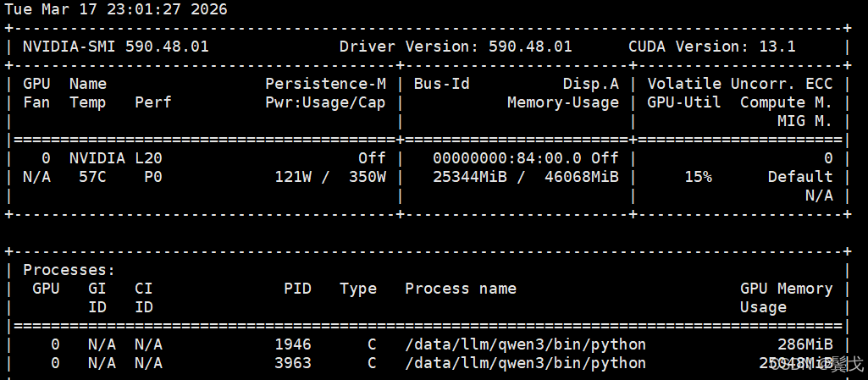This screenshot has height=380, width=868.
Task: Click the Type column header
Action: [358, 289]
